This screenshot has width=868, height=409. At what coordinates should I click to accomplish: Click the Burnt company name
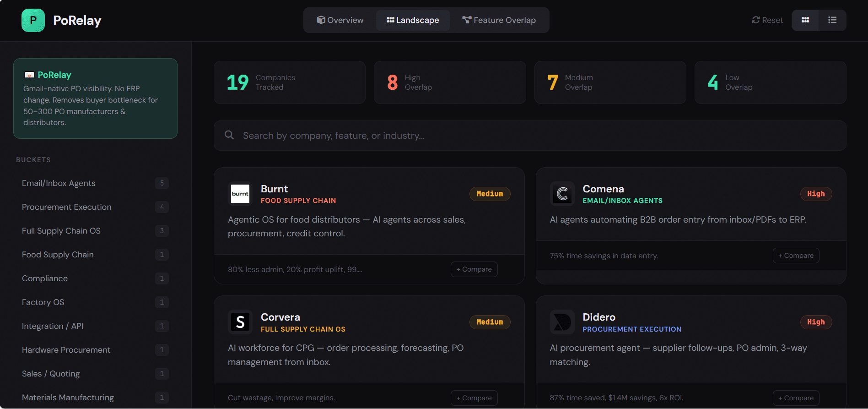pos(274,189)
